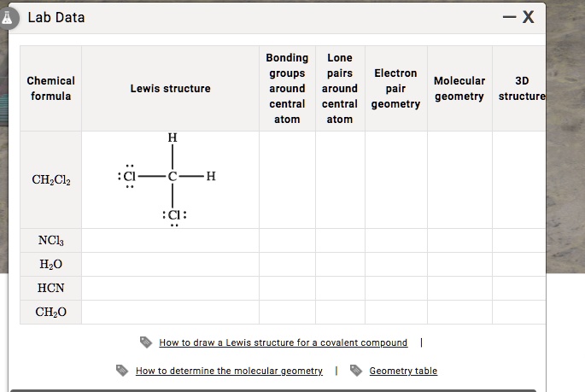Click the H2O bonding groups cell

[x=287, y=265]
